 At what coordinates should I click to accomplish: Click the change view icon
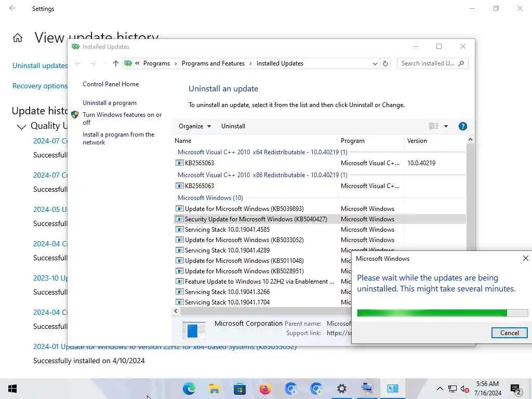[x=434, y=126]
